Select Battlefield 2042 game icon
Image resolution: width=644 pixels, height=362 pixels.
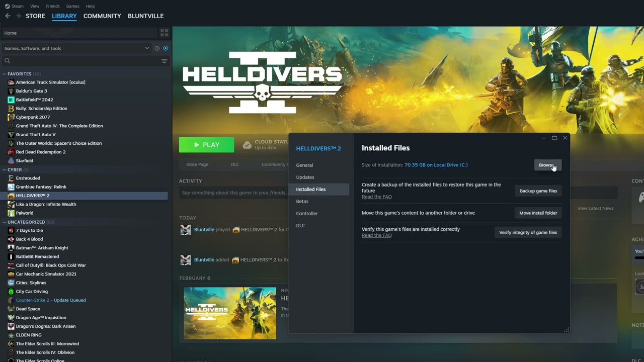11,100
